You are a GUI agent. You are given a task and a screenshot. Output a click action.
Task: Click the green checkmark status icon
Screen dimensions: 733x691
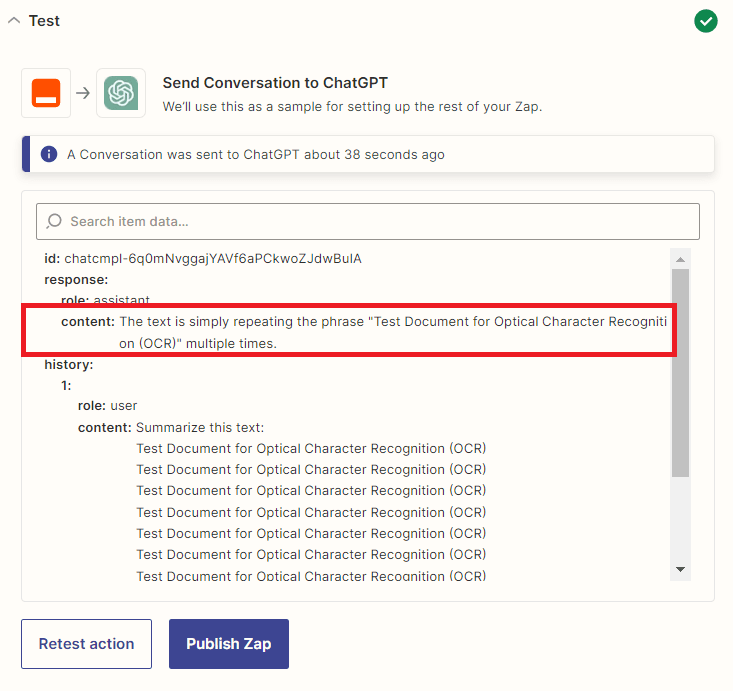tap(706, 21)
